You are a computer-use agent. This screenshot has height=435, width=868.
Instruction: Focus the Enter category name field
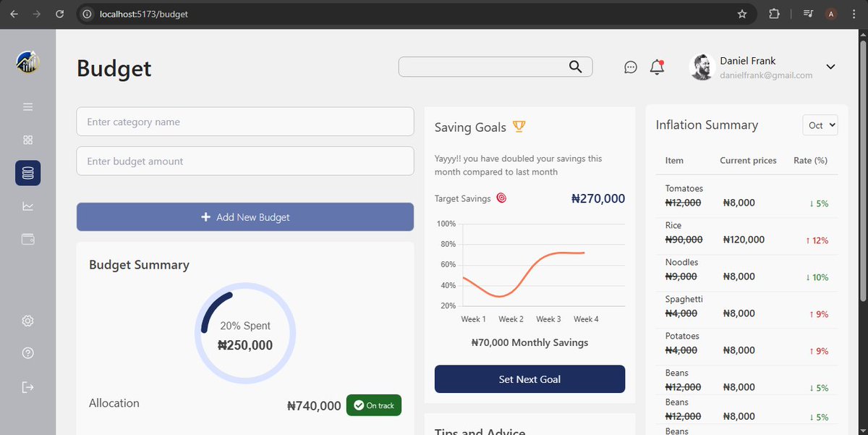[245, 122]
